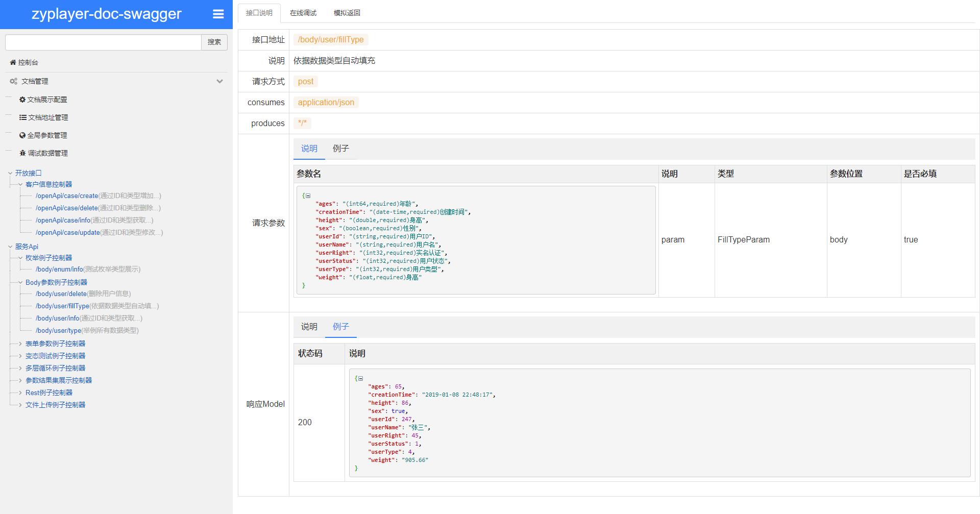Viewport: 980px width, 514px height.
Task: Open /openApi/case/create in the tree
Action: (x=67, y=195)
